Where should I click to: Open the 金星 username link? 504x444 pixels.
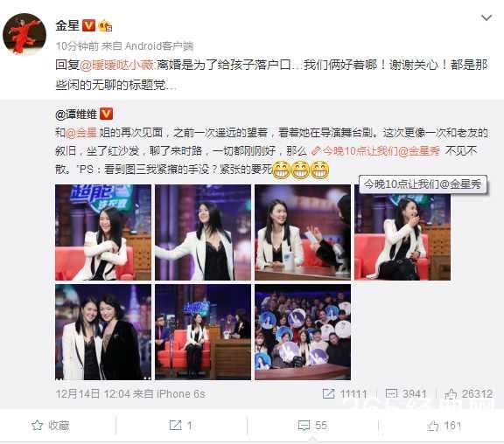pyautogui.click(x=67, y=25)
